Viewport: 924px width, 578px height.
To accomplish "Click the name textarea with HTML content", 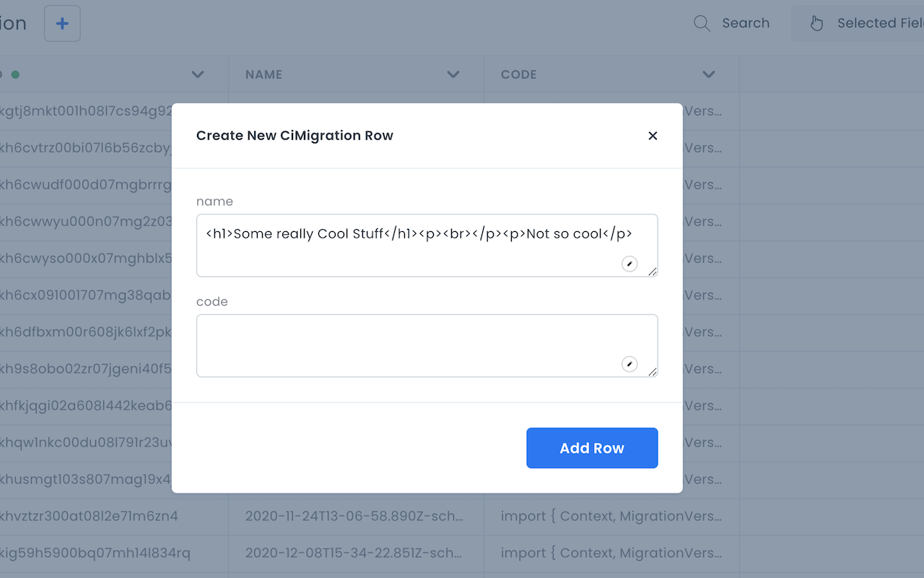I will coord(427,246).
